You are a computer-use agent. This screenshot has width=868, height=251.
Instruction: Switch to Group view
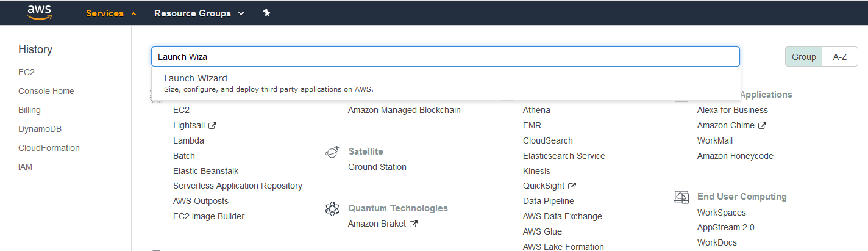click(x=803, y=57)
